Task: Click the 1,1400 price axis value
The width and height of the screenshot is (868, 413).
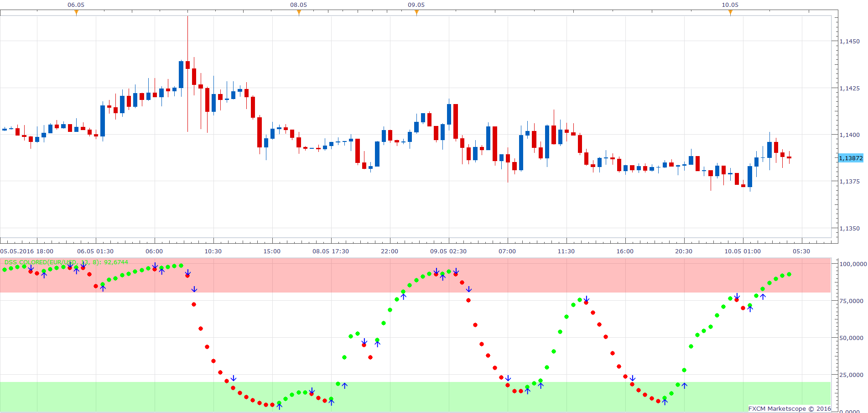Action: 850,135
